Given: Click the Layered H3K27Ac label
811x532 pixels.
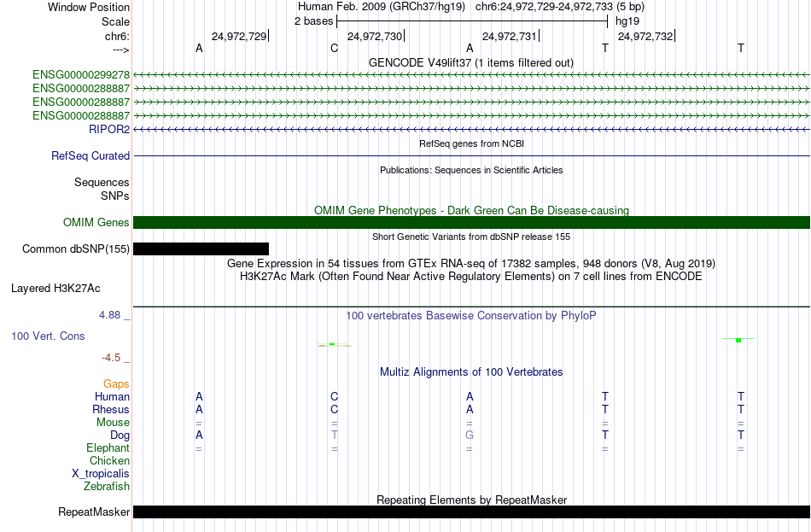Looking at the screenshot, I should [55, 289].
